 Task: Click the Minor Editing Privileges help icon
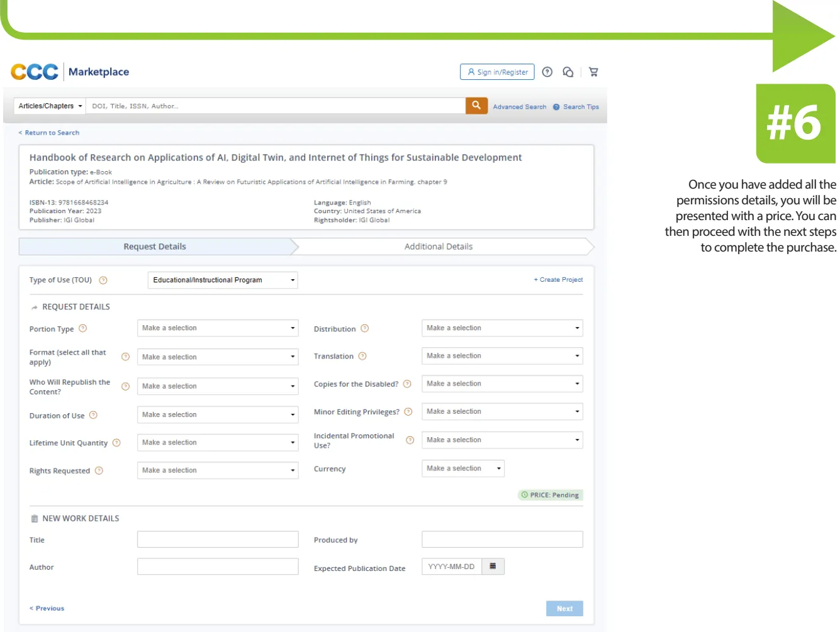click(x=408, y=411)
